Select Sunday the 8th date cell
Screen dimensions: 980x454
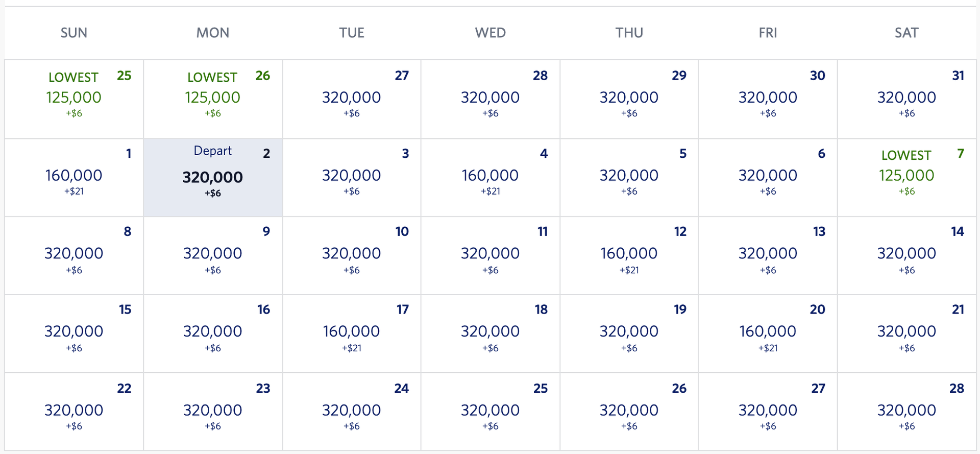click(x=74, y=254)
